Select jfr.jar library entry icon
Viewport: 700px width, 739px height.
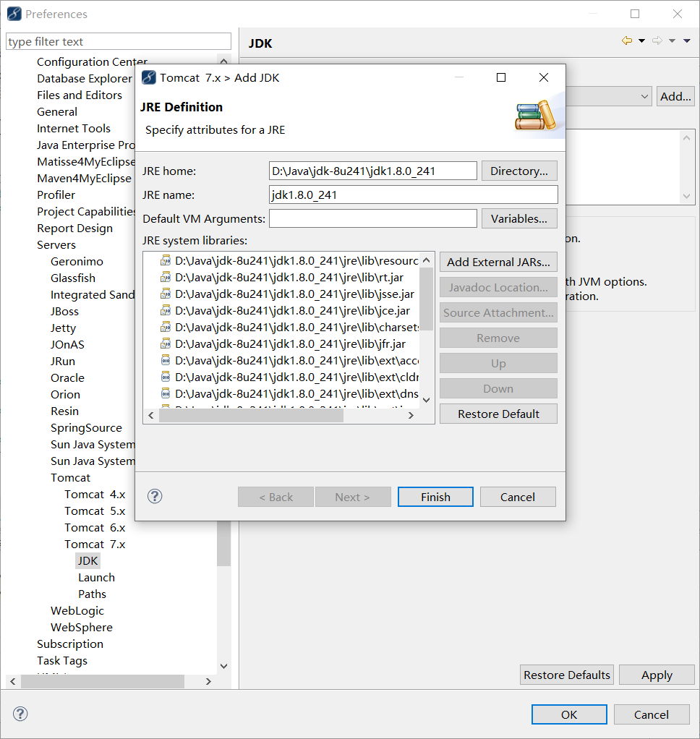[x=165, y=343]
